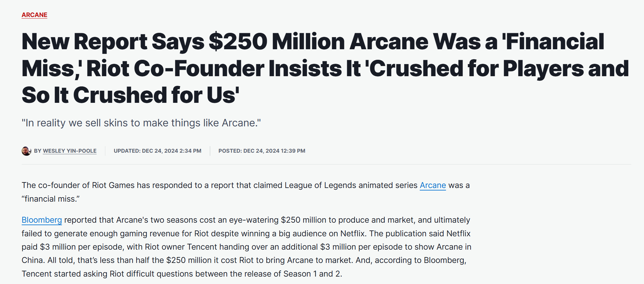Open the red ARCANE category tag
The height and width of the screenshot is (284, 644).
pyautogui.click(x=34, y=15)
